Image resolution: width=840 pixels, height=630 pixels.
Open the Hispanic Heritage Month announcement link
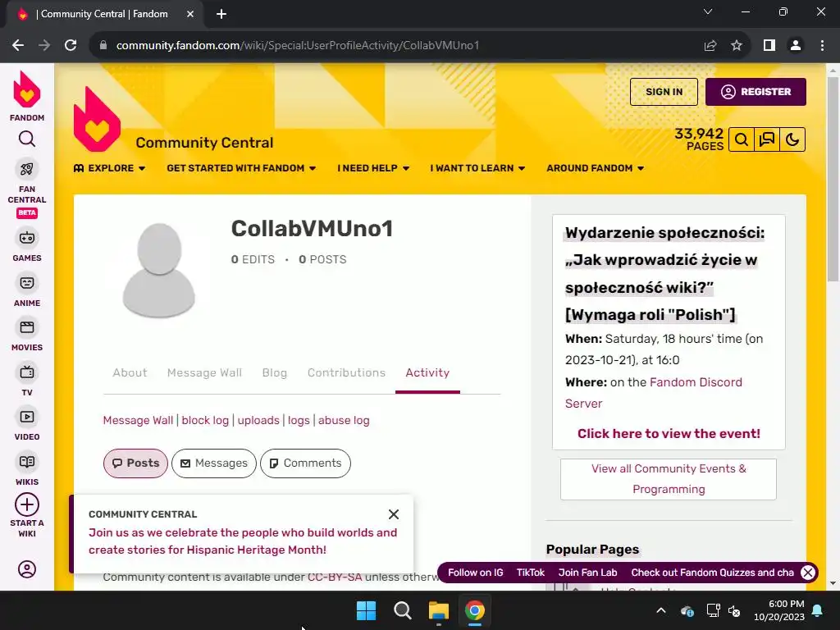(x=243, y=541)
